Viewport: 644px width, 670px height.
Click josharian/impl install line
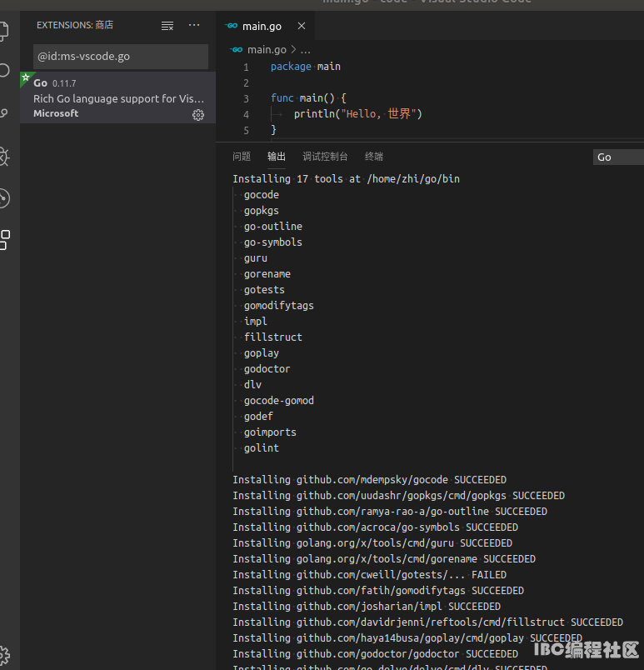(367, 607)
